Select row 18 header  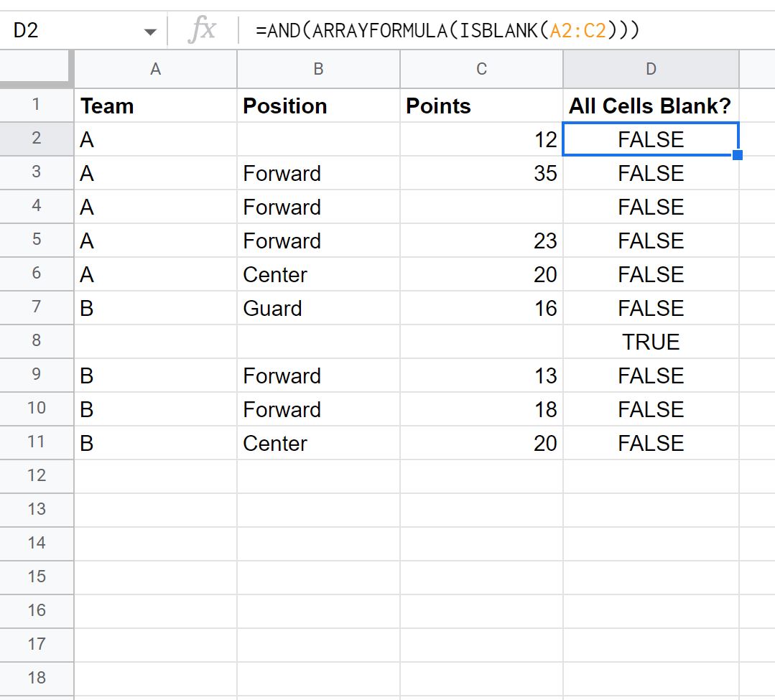(36, 678)
